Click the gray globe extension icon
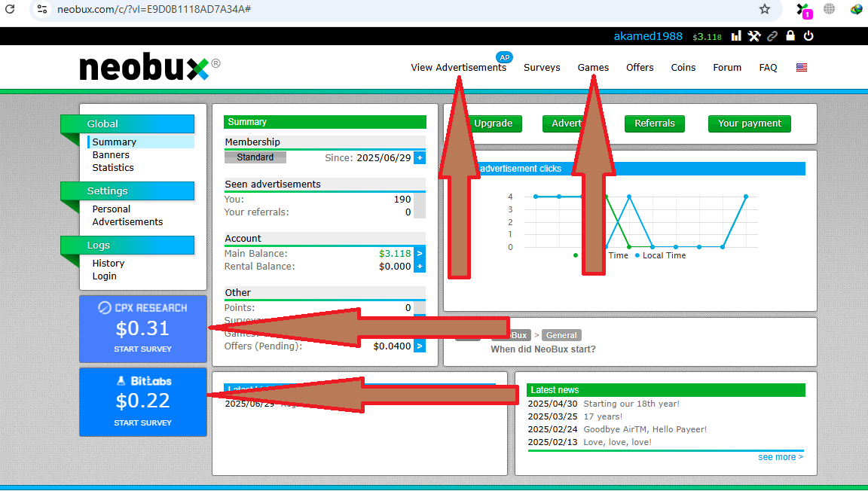Screen dimensions: 868x491 830,9
